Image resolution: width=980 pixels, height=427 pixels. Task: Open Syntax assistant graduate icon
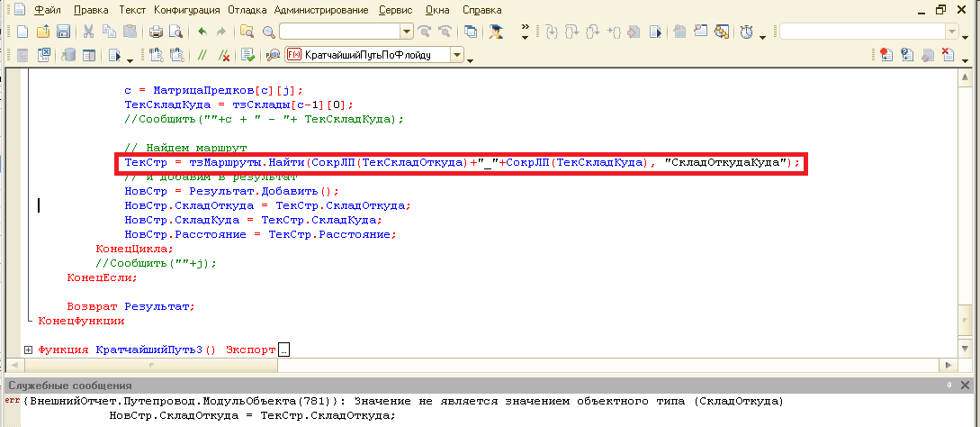pyautogui.click(x=496, y=32)
